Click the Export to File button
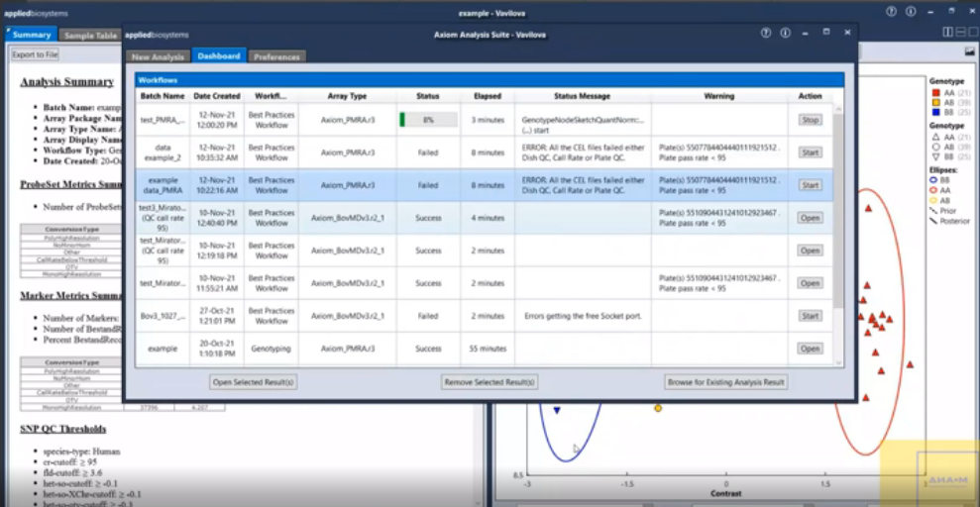This screenshot has height=507, width=980. (x=36, y=54)
